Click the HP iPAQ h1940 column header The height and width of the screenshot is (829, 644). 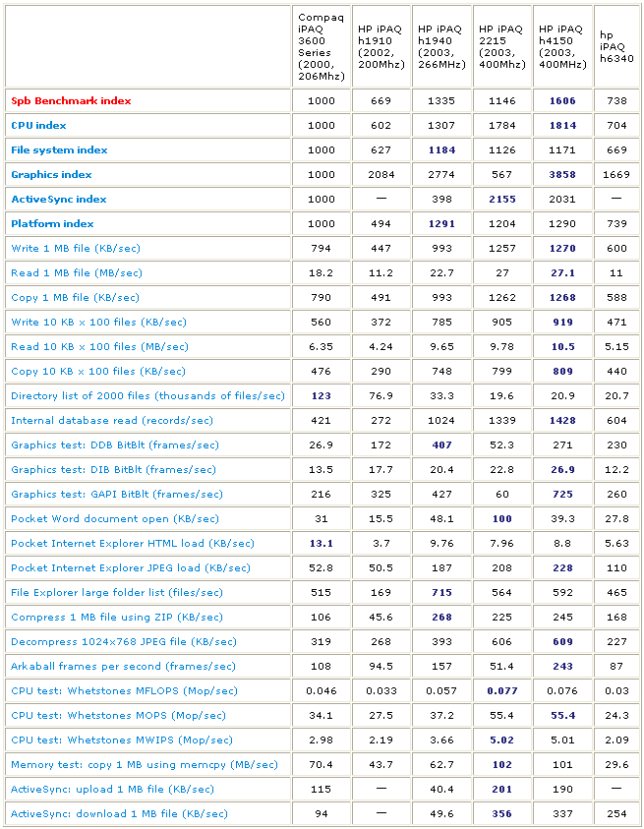pos(441,46)
